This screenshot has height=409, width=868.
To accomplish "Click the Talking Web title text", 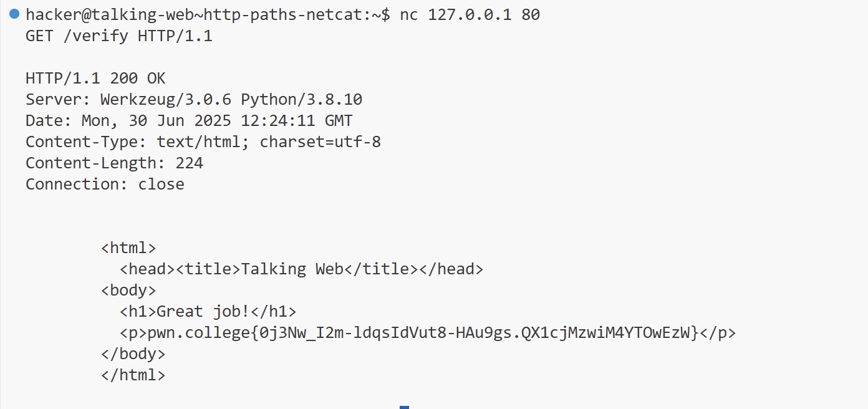I will click(292, 269).
